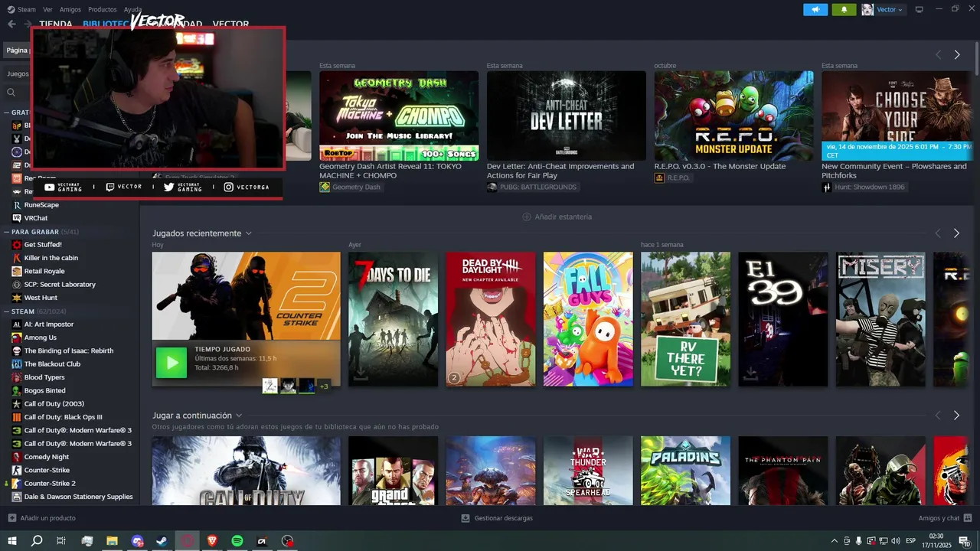
Task: Open the Amigos menu
Action: (70, 9)
